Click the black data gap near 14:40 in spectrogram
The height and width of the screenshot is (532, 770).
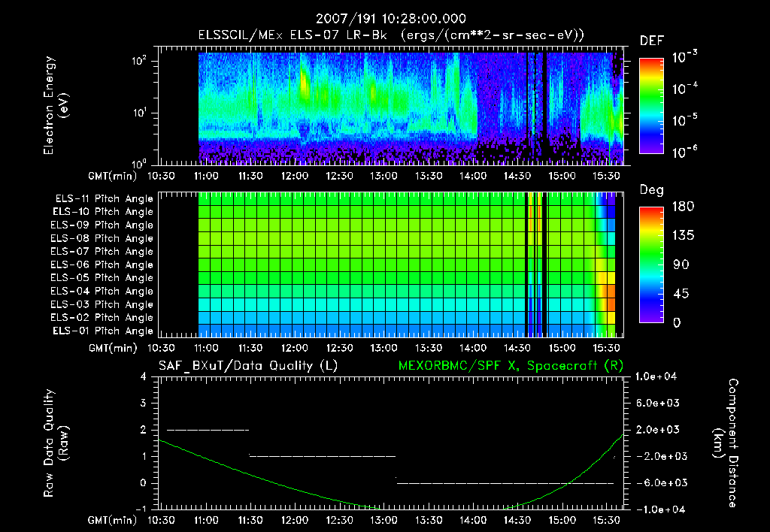pyautogui.click(x=544, y=108)
